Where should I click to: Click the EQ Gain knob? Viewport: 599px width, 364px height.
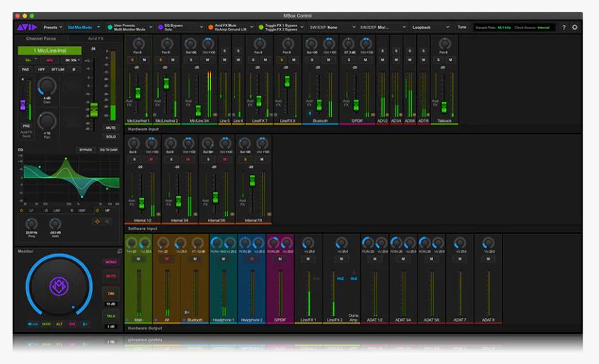tap(55, 224)
